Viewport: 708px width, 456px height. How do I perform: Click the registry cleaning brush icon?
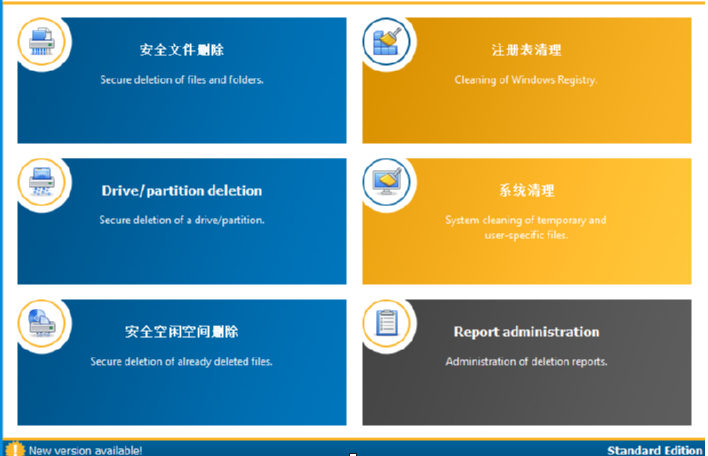387,42
